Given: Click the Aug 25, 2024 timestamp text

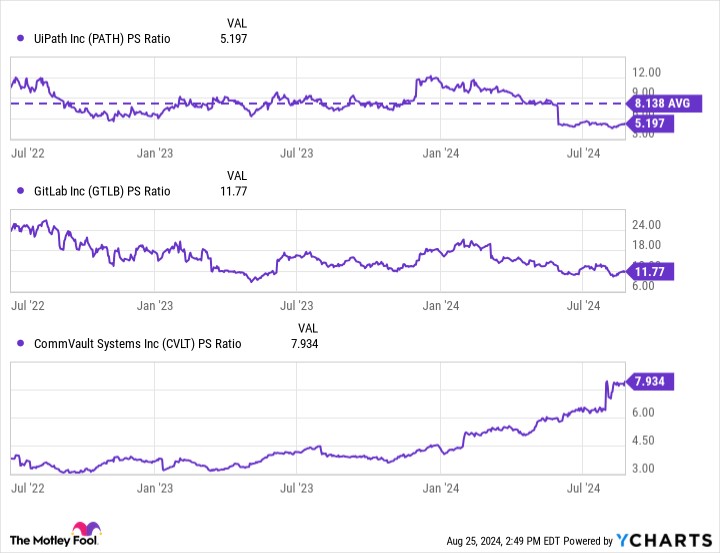Looking at the screenshot, I should coord(496,541).
